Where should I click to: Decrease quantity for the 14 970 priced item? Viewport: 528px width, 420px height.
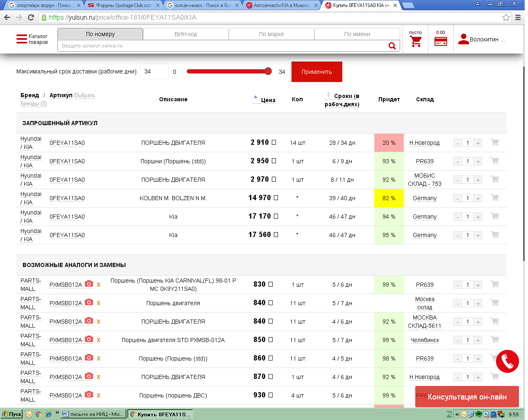pyautogui.click(x=457, y=199)
